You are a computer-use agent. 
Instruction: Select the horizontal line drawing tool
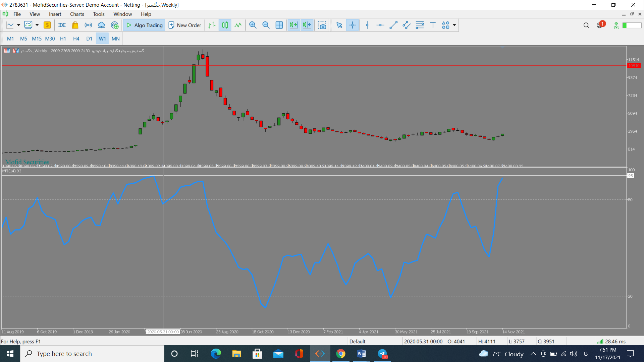click(x=379, y=25)
